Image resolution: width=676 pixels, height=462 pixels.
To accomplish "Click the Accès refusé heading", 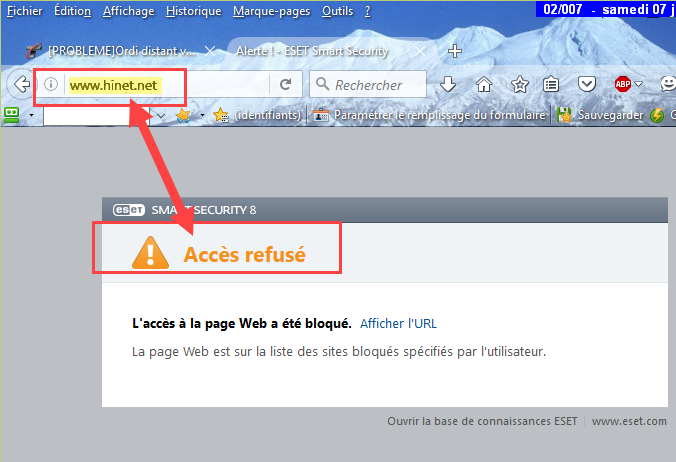I will [x=244, y=254].
